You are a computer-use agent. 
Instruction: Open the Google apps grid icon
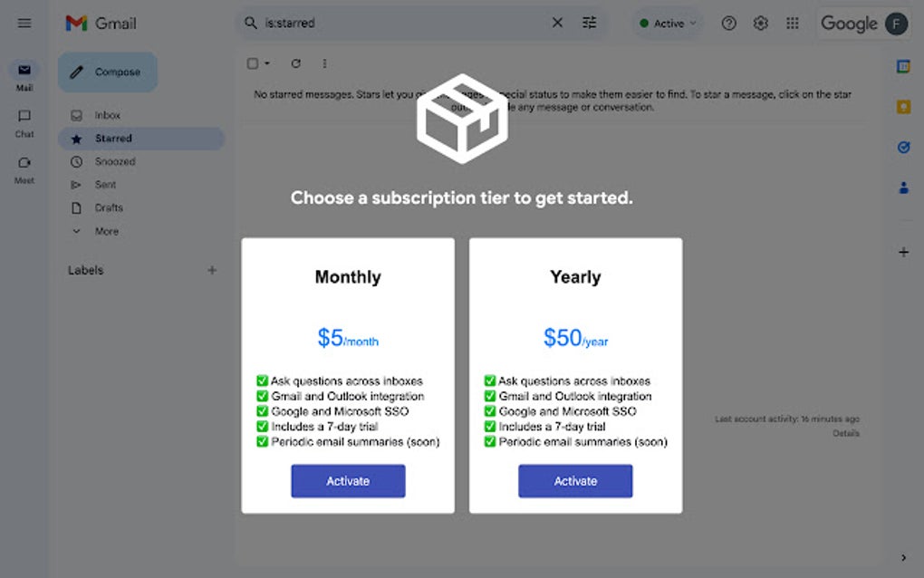pyautogui.click(x=793, y=24)
